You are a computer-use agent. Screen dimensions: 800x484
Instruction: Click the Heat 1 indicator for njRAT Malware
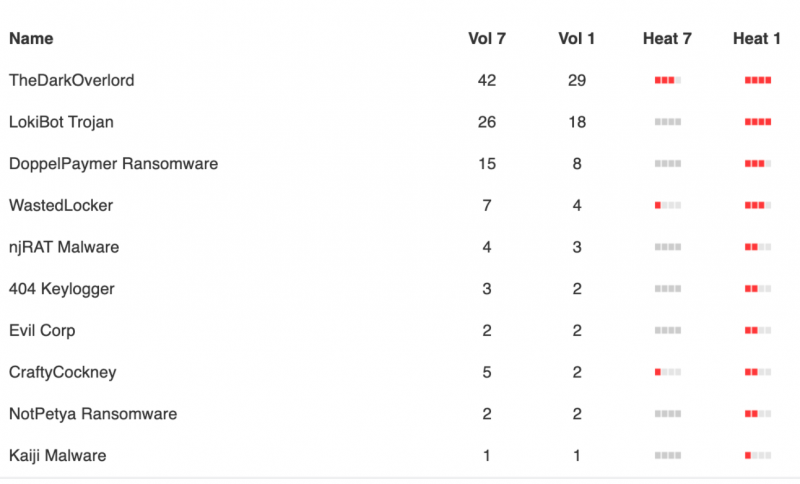(x=758, y=247)
